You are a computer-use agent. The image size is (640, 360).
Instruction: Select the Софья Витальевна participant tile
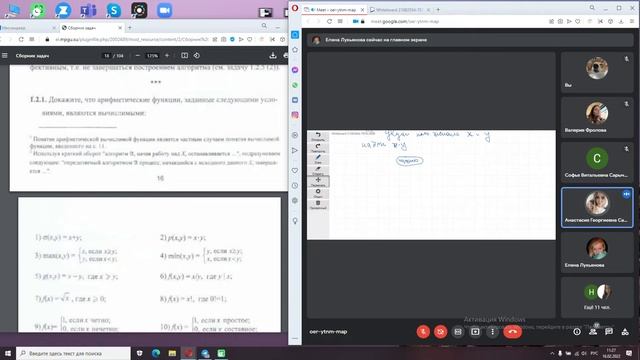point(597,162)
